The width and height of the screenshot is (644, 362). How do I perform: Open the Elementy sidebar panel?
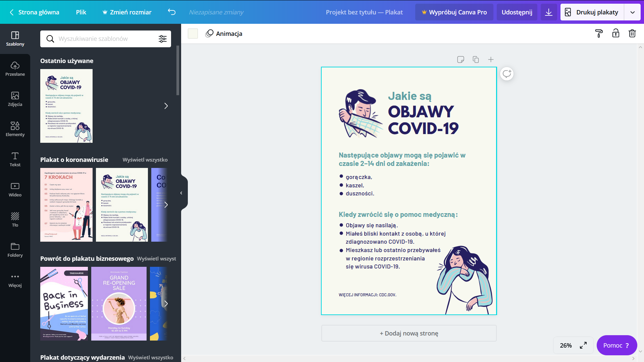coord(15,129)
